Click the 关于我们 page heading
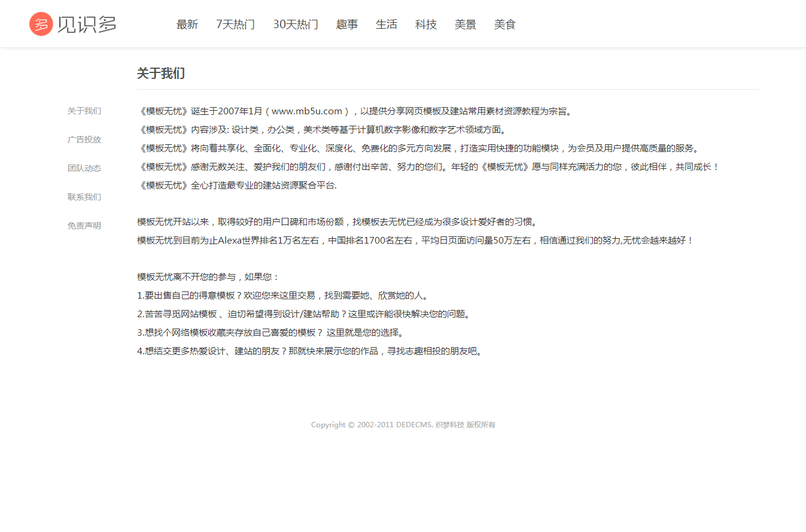This screenshot has width=806, height=532. click(161, 74)
